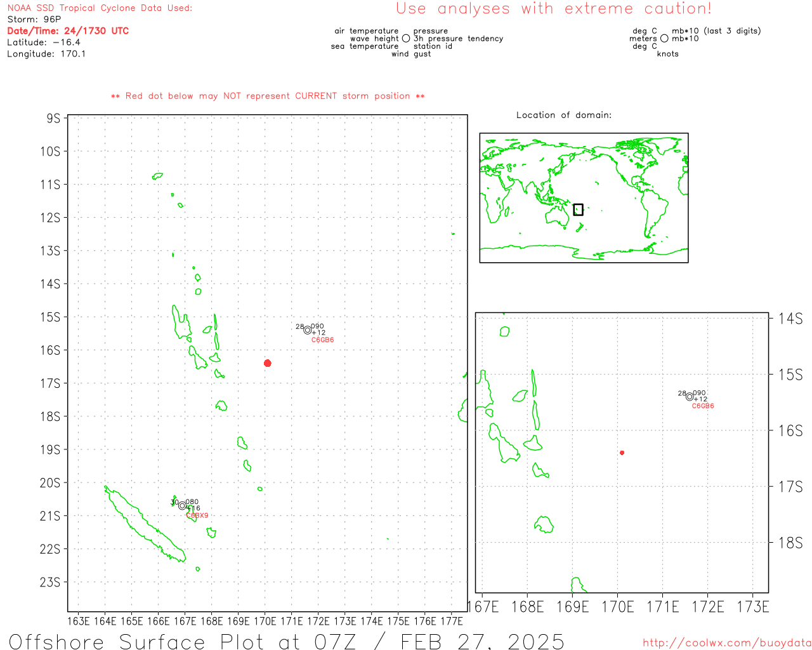Screen dimensions: 812x650
Task: Click the knots units label
Action: tap(667, 53)
